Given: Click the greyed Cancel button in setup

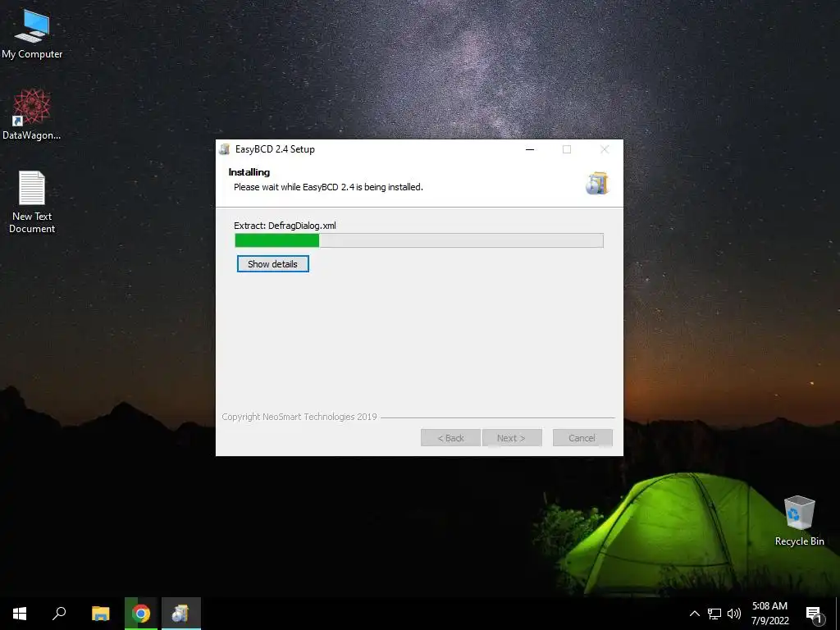Looking at the screenshot, I should [x=582, y=438].
